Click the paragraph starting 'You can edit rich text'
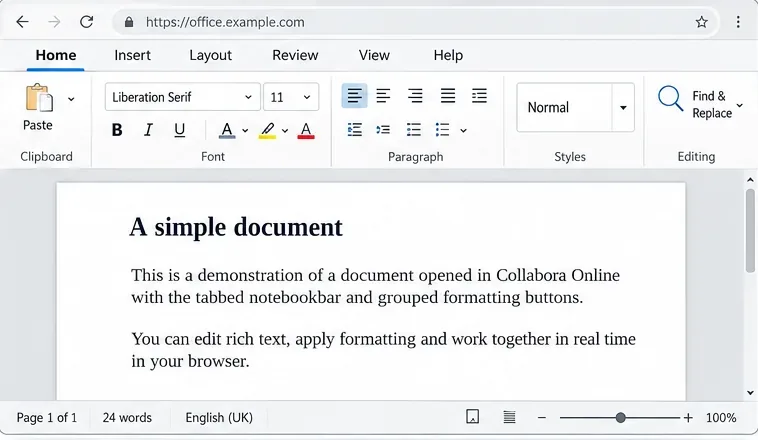Screen dimensions: 758x440 (383, 350)
